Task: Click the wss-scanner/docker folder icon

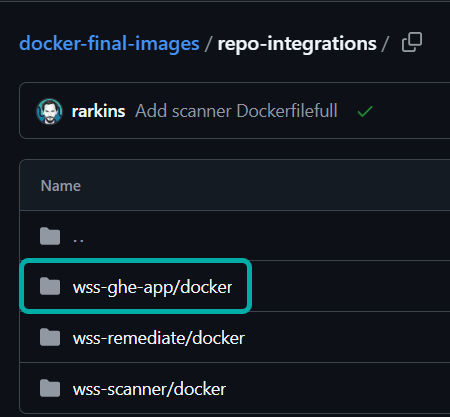Action: (50, 388)
